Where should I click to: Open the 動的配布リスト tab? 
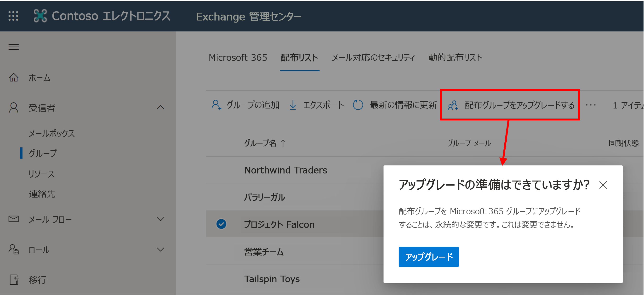tap(455, 58)
